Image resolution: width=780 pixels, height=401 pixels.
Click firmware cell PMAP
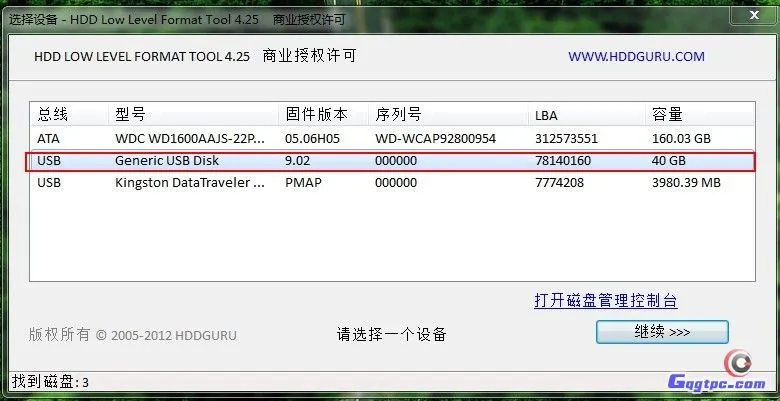pyautogui.click(x=303, y=183)
